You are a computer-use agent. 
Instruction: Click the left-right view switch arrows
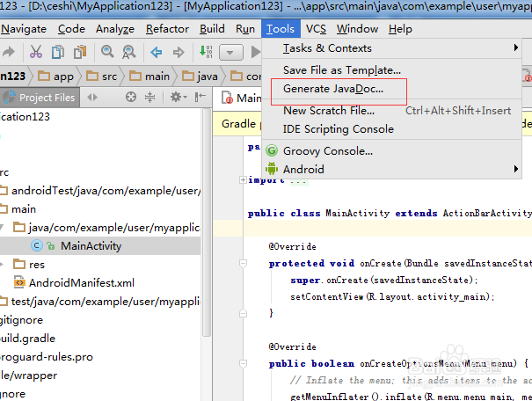pyautogui.click(x=92, y=98)
